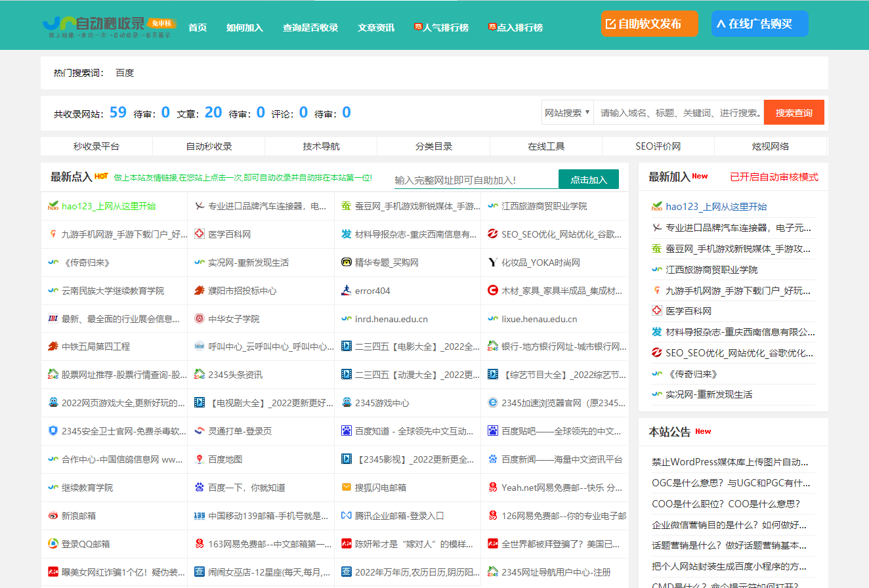
Task: Click the icon beside 中华女子学院
Action: tap(200, 319)
